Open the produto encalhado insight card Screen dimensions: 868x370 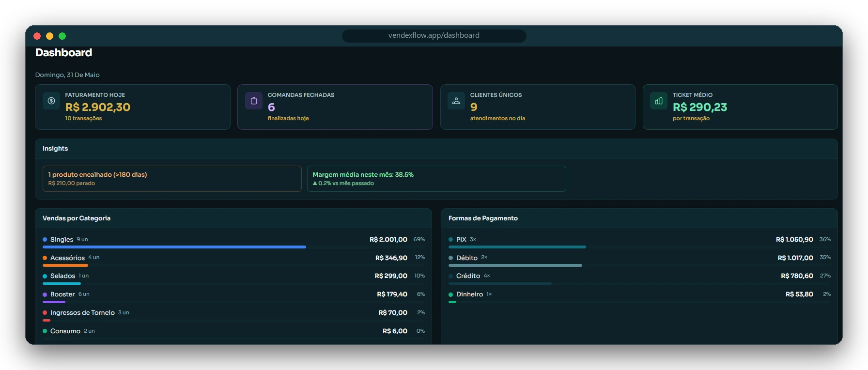pyautogui.click(x=172, y=179)
